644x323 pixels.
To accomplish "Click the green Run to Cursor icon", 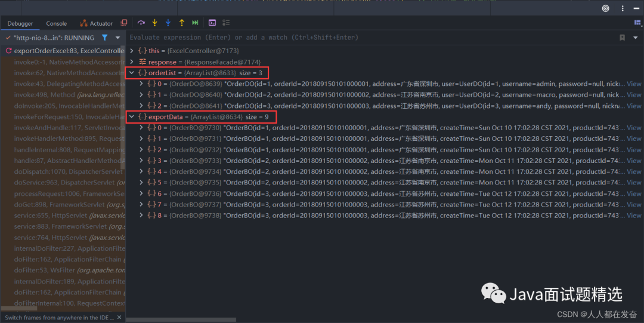I will click(195, 23).
